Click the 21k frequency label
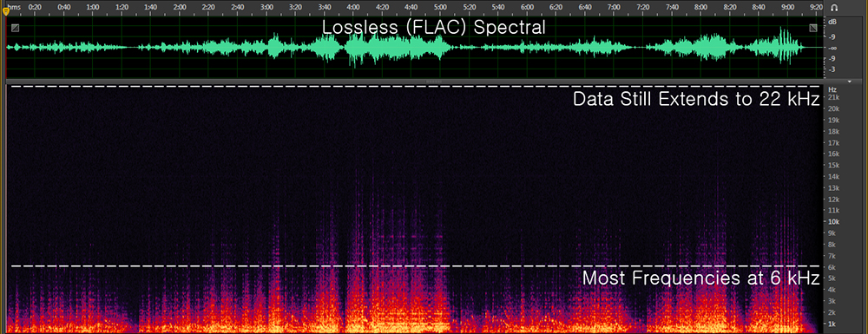The width and height of the screenshot is (868, 334). point(833,97)
